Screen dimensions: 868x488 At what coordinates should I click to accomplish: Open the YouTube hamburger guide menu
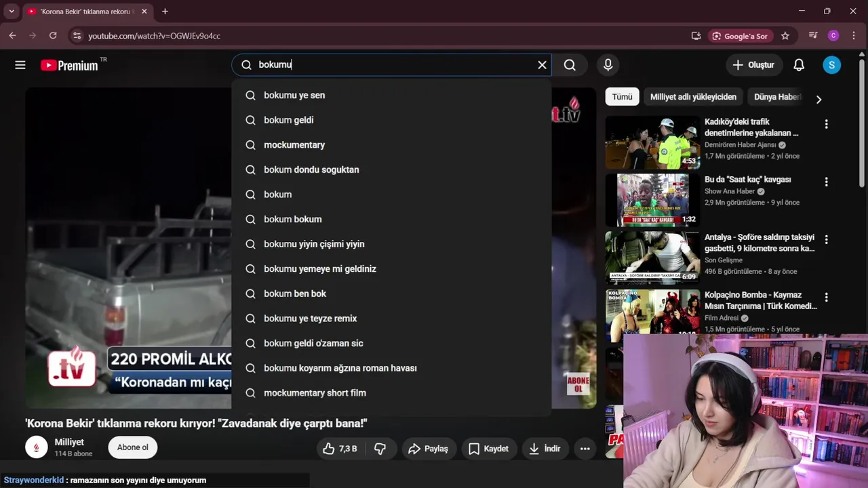[x=20, y=65]
